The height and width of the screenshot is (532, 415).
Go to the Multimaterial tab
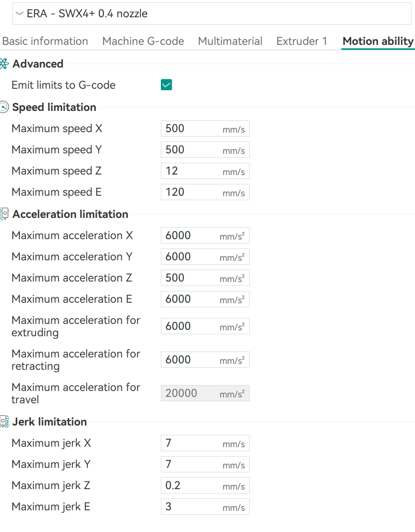click(230, 41)
